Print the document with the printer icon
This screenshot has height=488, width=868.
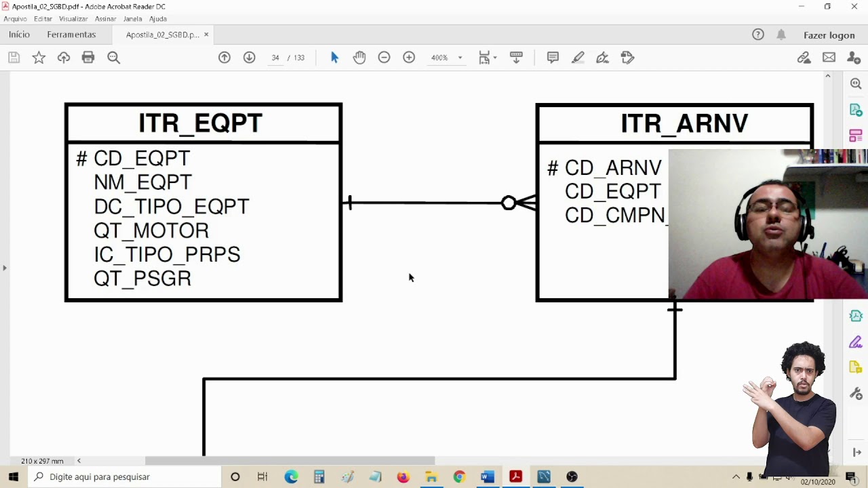coord(88,58)
